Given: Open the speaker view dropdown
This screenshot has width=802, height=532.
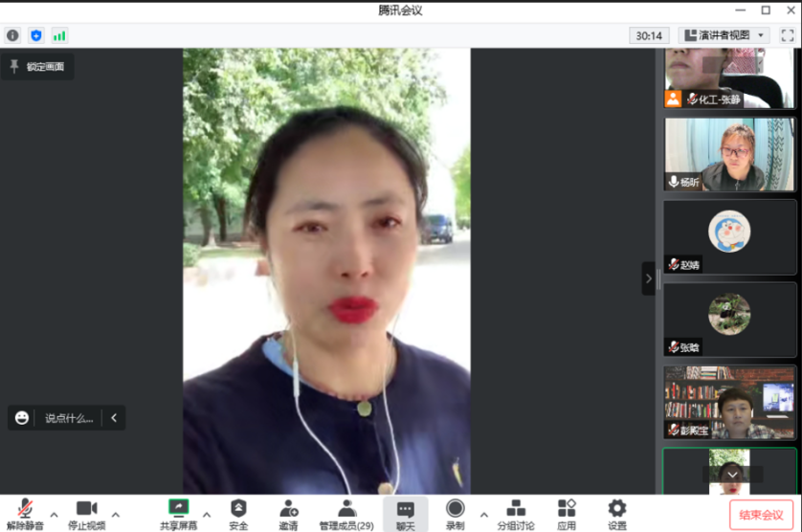Looking at the screenshot, I should (724, 35).
